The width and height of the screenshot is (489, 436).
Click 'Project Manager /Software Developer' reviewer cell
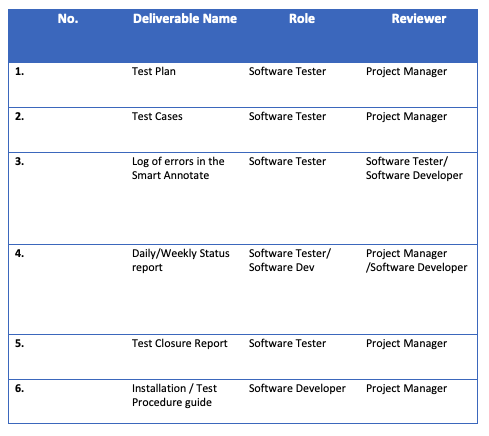[417, 260]
